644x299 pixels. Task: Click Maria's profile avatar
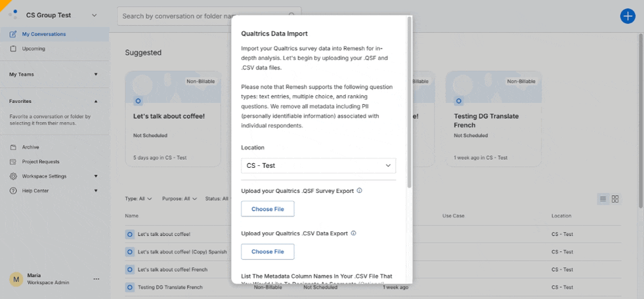16,279
